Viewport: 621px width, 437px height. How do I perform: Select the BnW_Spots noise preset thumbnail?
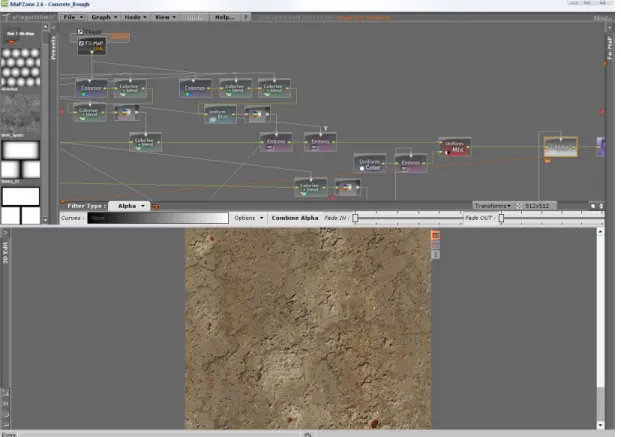tap(21, 114)
